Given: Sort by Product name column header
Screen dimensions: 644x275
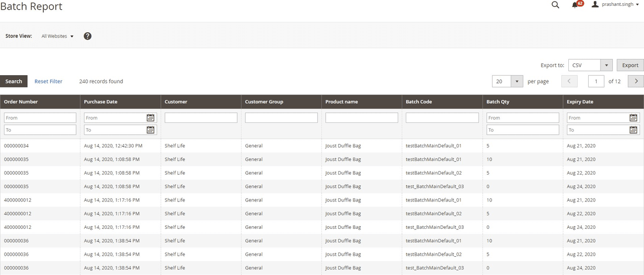Looking at the screenshot, I should [x=362, y=102].
